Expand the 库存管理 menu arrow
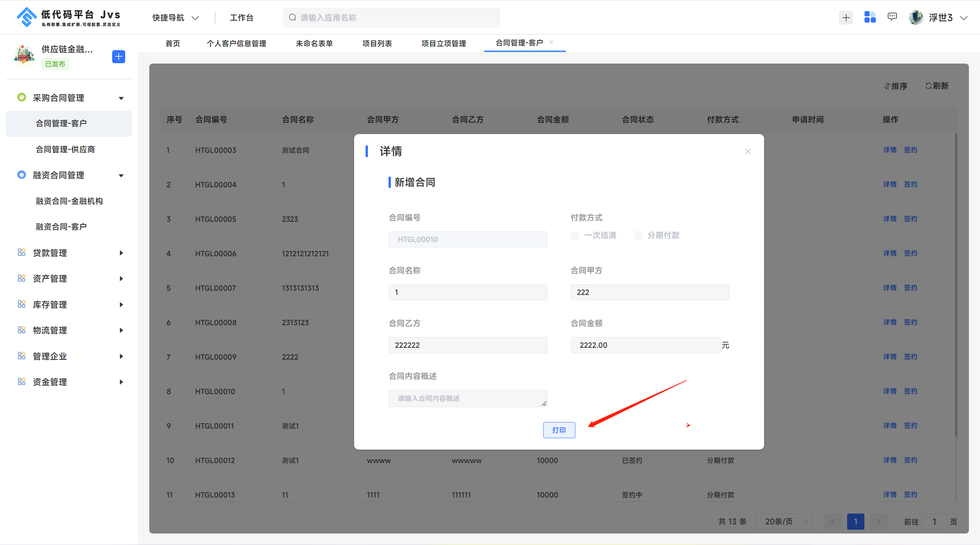980x545 pixels. pos(121,304)
